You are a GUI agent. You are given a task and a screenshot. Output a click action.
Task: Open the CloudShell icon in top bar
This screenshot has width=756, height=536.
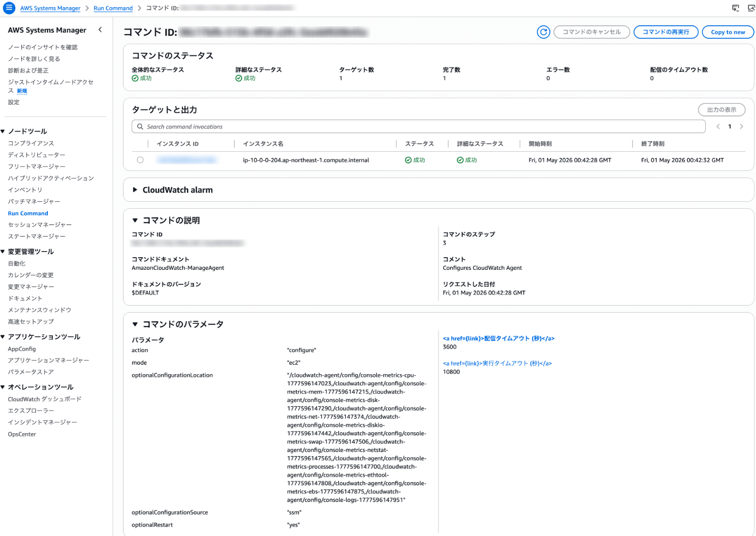pos(735,8)
